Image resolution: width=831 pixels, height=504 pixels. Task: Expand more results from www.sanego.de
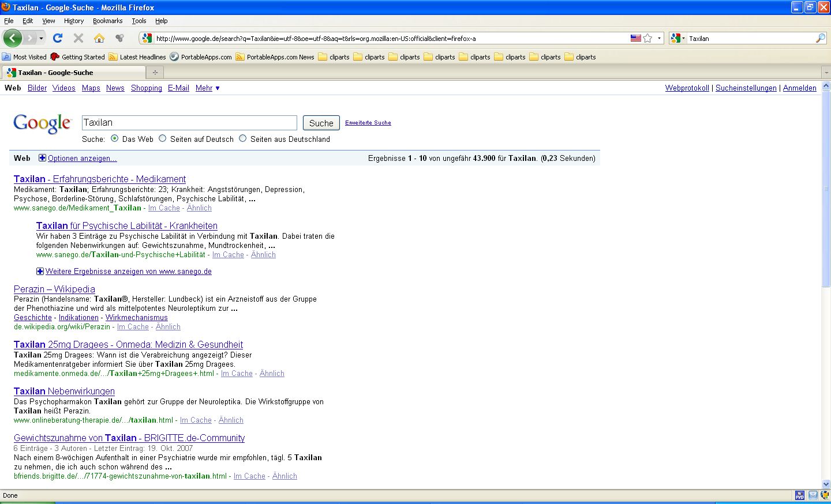pyautogui.click(x=128, y=272)
